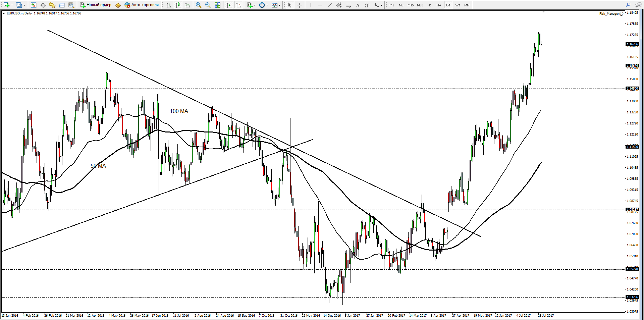
Task: Click the Risk_Manager expert label
Action: [609, 14]
